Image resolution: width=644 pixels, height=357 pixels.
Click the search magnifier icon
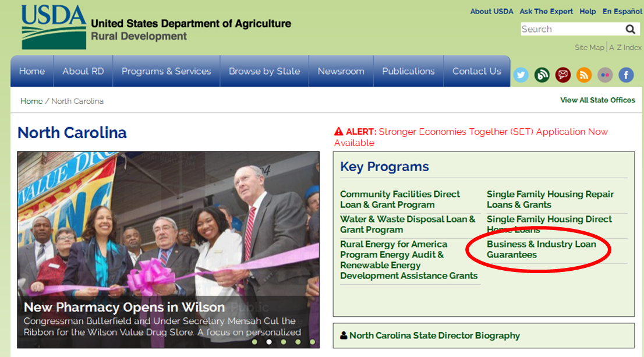[630, 29]
